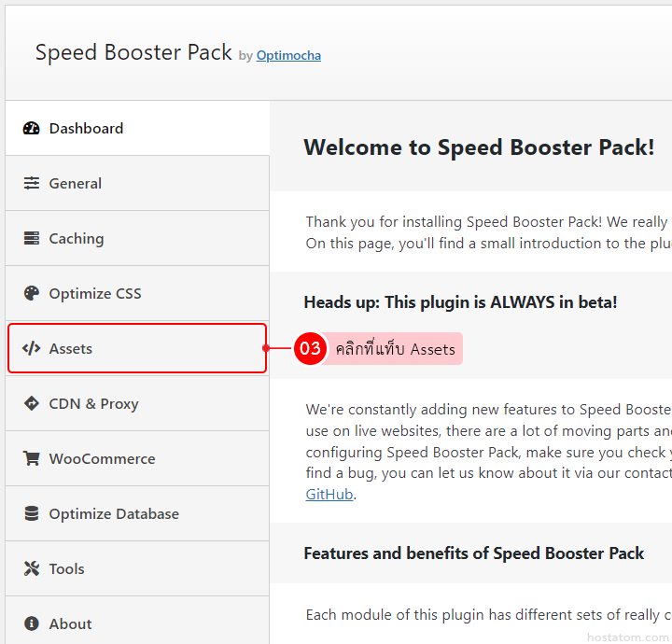The width and height of the screenshot is (672, 644).
Task: Click the About info circle icon
Action: pyautogui.click(x=32, y=624)
